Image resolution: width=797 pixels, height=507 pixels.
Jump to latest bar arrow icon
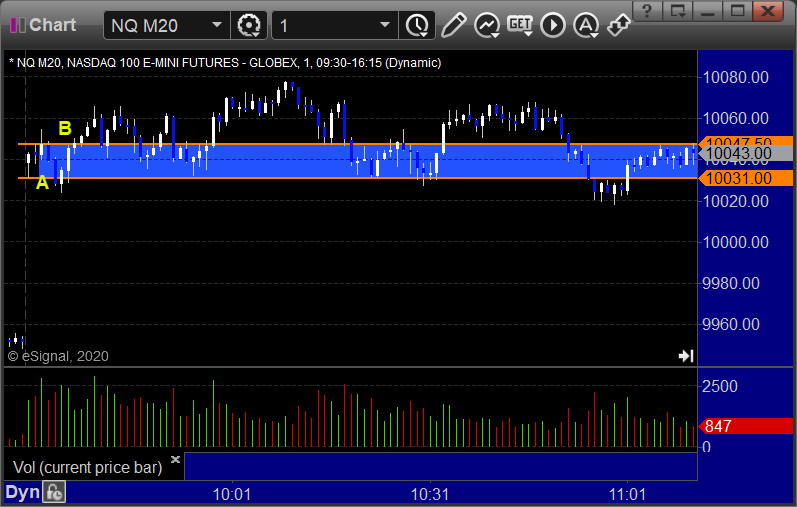coord(686,356)
